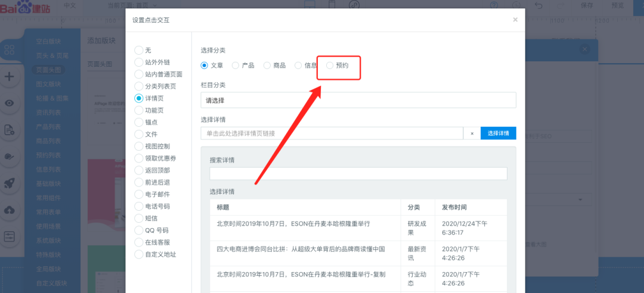Open 图文版块 block category
Screen dimensions: 644x293
[48, 84]
